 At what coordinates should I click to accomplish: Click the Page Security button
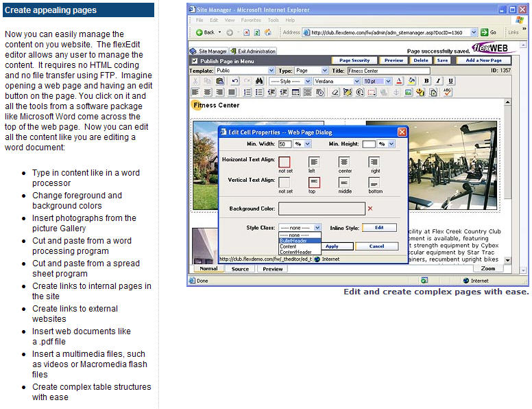(x=354, y=60)
